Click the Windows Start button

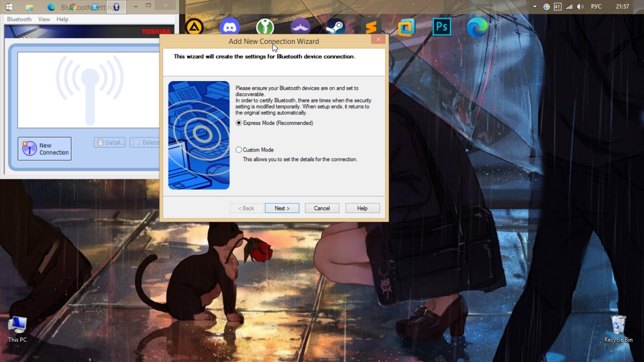[9, 7]
